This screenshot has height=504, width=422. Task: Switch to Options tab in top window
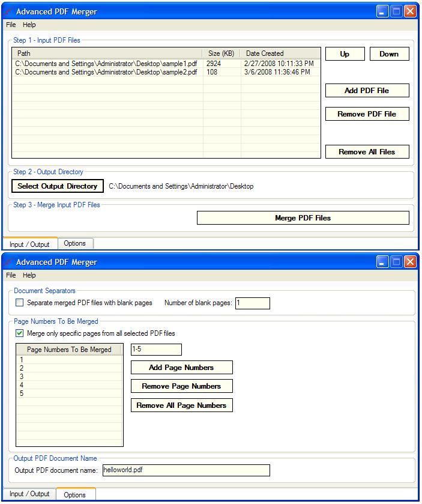[x=75, y=243]
